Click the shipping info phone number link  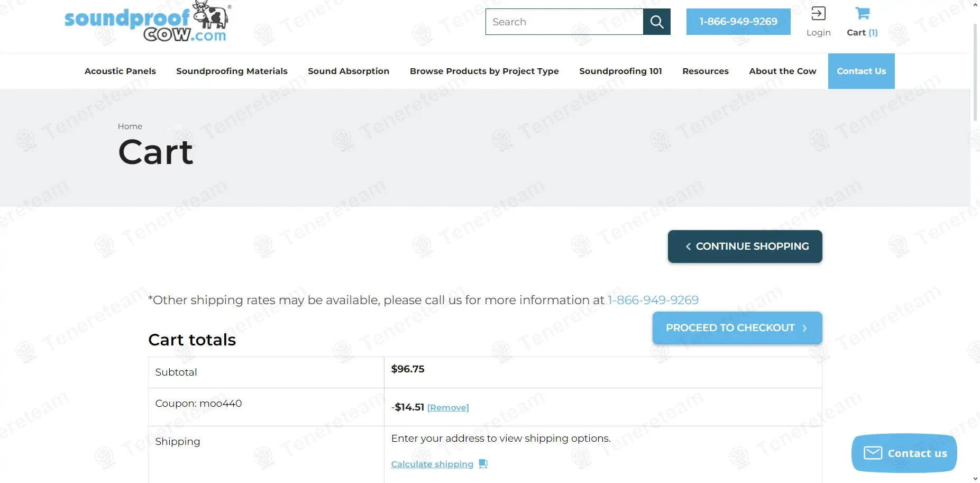tap(653, 300)
